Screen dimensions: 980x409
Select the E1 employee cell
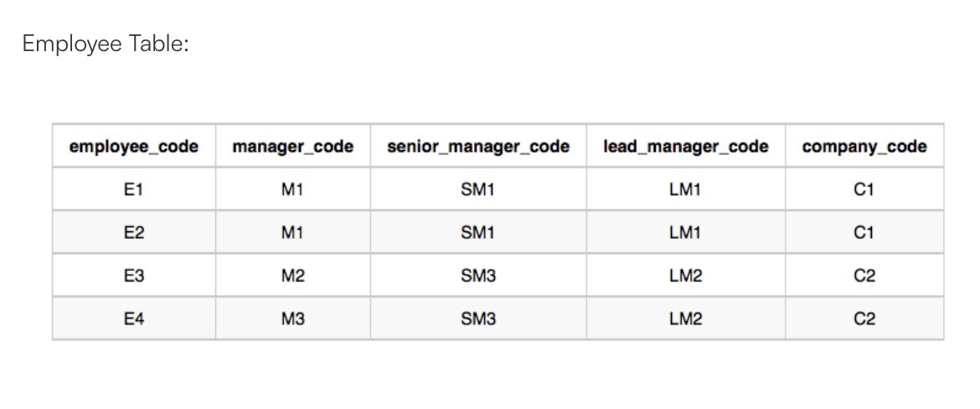pos(134,189)
